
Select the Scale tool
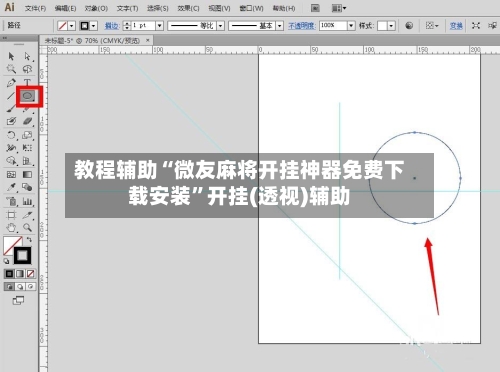coord(27,135)
